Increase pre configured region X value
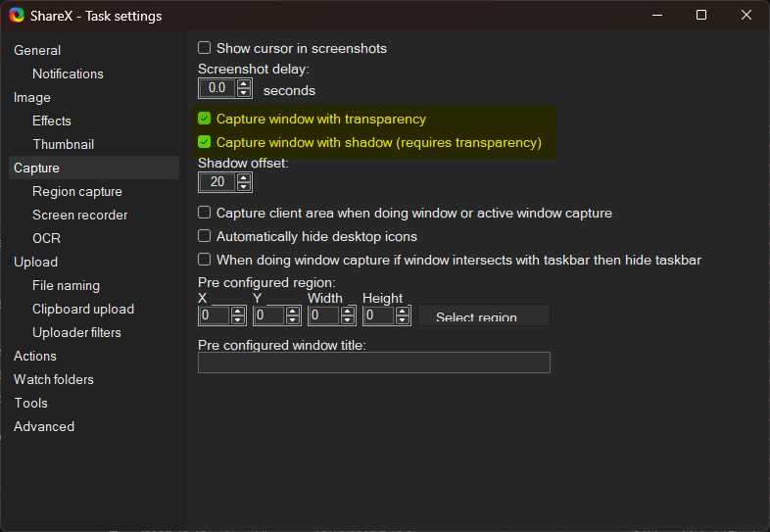Screen dimensions: 770x532 click(238, 311)
